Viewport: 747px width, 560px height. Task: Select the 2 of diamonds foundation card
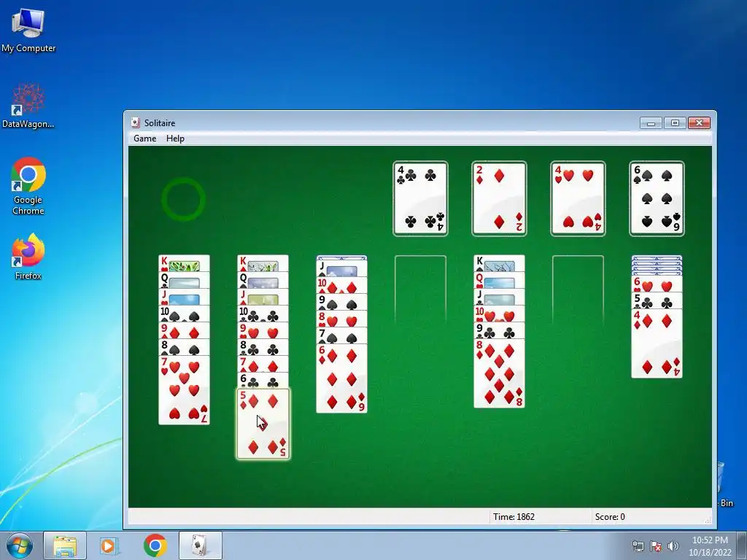[x=499, y=198]
